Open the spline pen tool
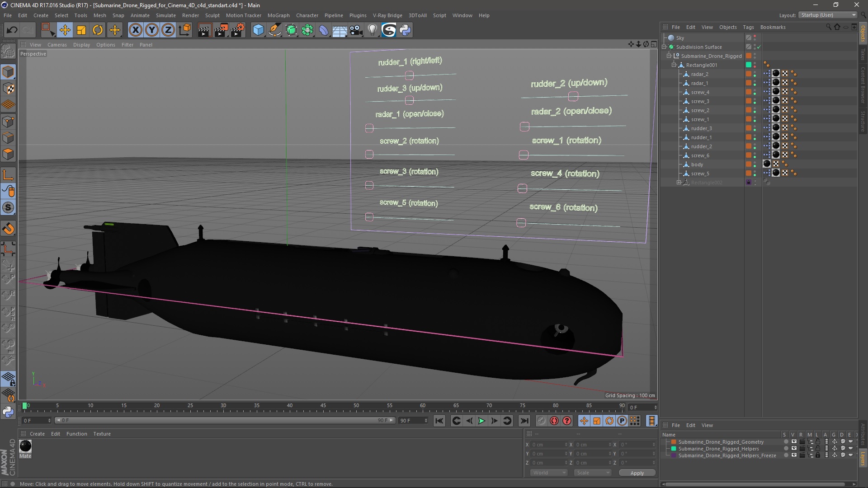868x488 pixels. click(275, 30)
